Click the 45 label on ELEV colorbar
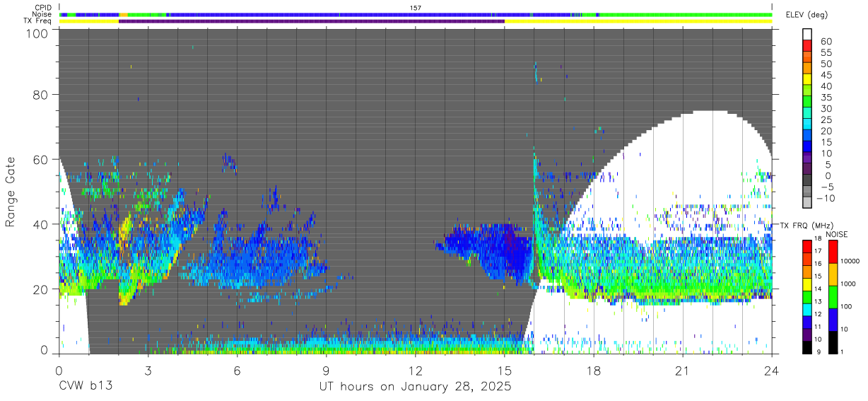The height and width of the screenshot is (401, 868). (x=826, y=75)
